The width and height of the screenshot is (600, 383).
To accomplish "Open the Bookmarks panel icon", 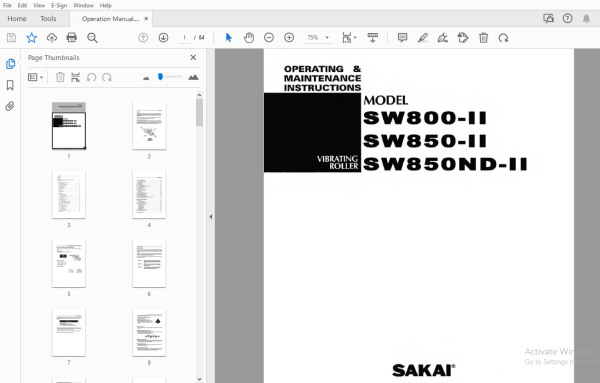I will coord(10,85).
